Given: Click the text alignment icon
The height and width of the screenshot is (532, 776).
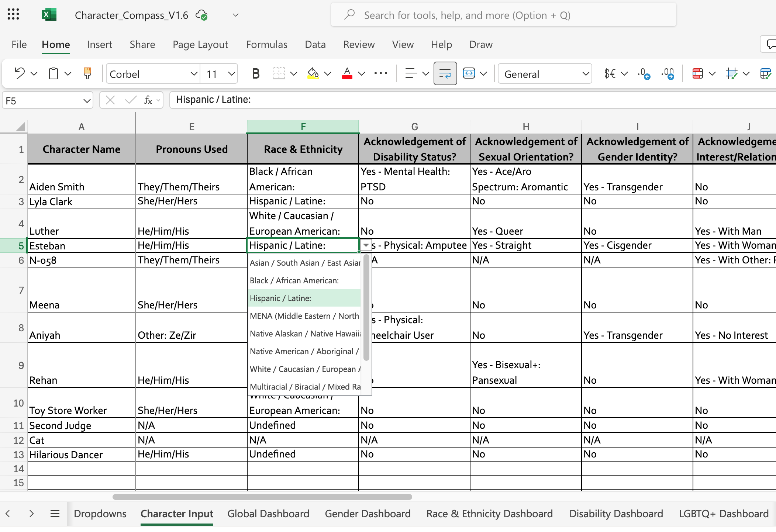Looking at the screenshot, I should 411,73.
